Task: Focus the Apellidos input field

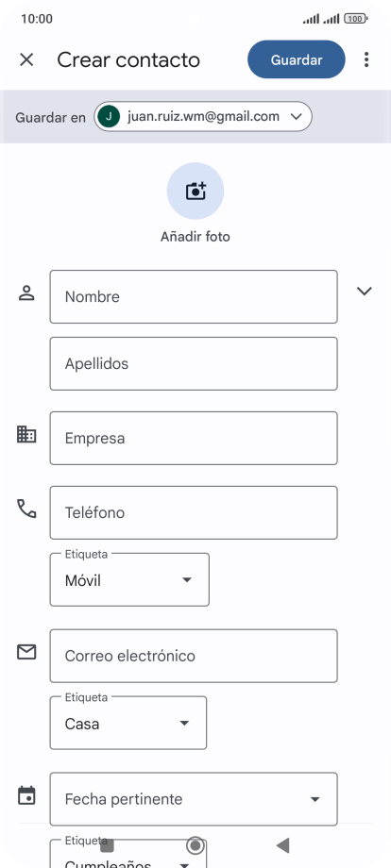Action: tap(194, 363)
